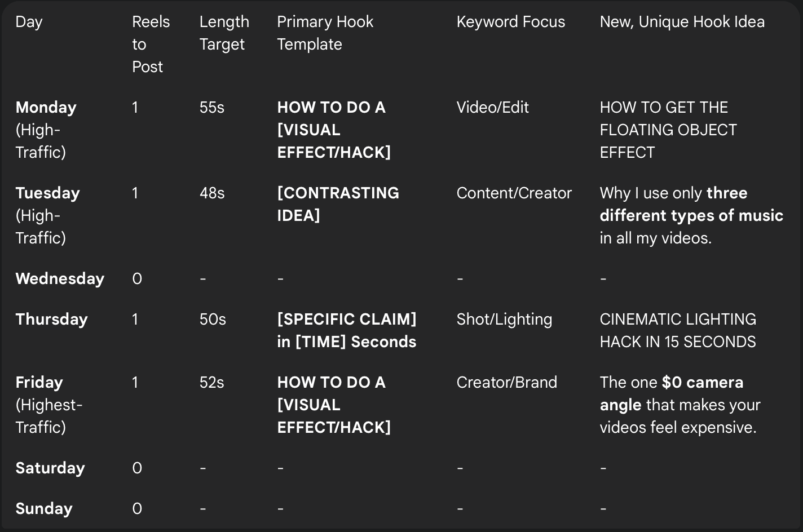Viewport: 803px width, 532px height.
Task: Click the floating object effect hook idea
Action: 668,130
